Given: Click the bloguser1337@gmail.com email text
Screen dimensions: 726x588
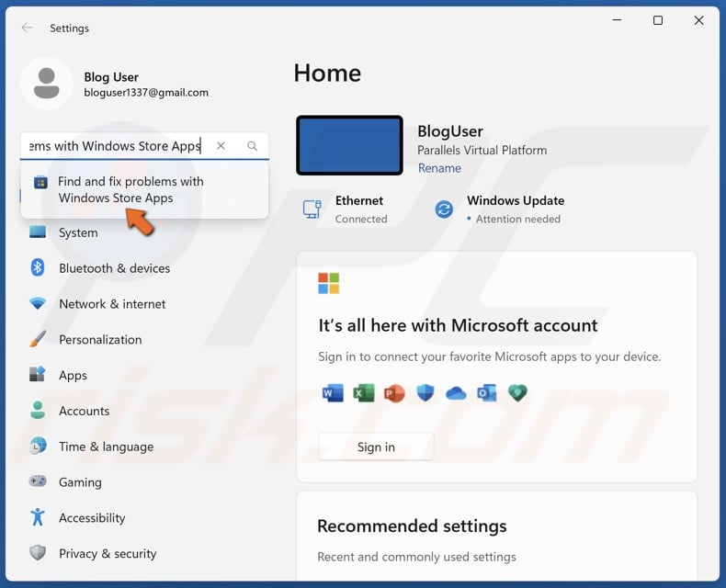Looking at the screenshot, I should (146, 93).
